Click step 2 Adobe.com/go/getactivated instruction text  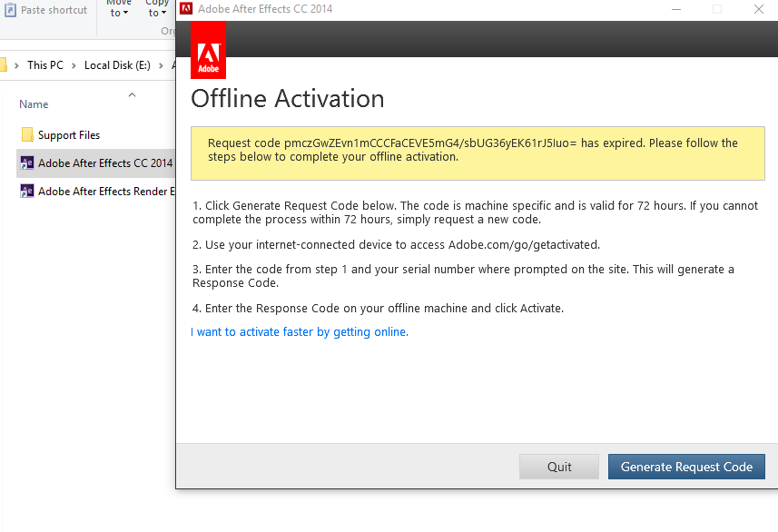pyautogui.click(x=396, y=244)
